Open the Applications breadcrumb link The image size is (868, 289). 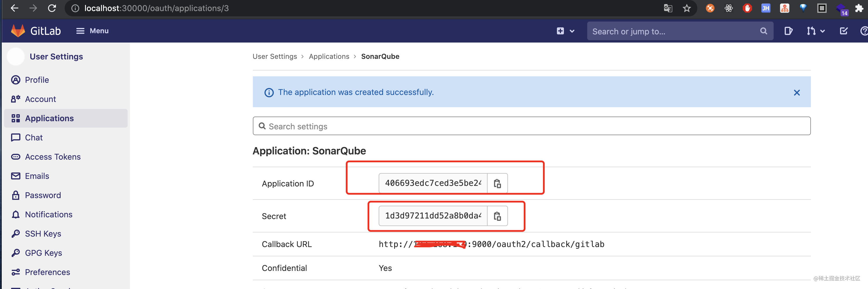(x=329, y=56)
